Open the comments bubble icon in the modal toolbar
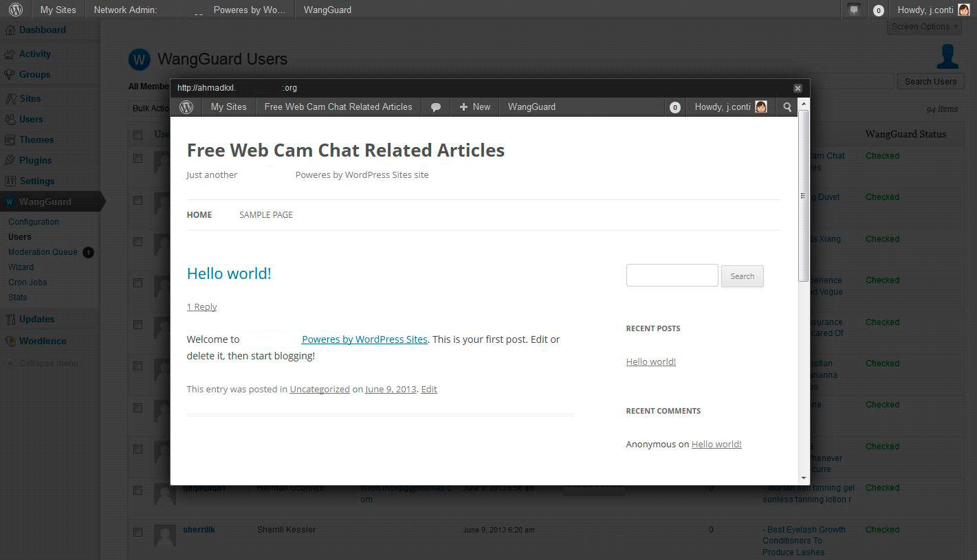 (x=435, y=107)
